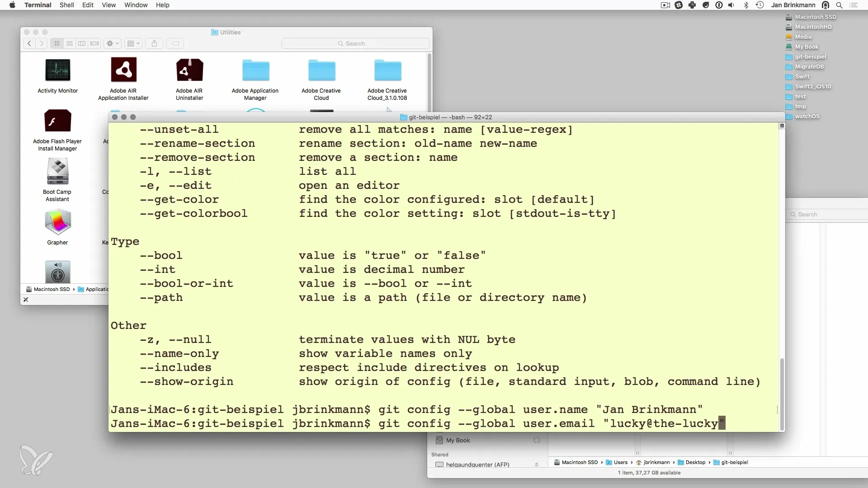Click the Share button in Utilities toolbar
868x488 pixels.
tap(154, 43)
